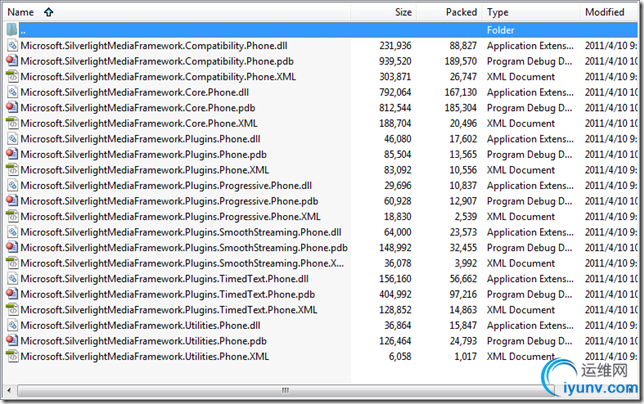Select file Microsoft.SilverlightMediaFramework.Plugins.Phone.pdb
The image size is (644, 404).
[144, 155]
